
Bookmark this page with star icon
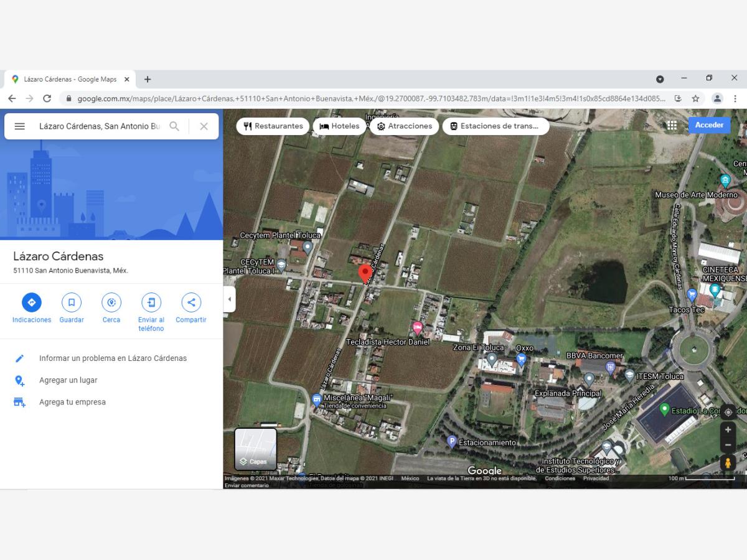coord(695,98)
